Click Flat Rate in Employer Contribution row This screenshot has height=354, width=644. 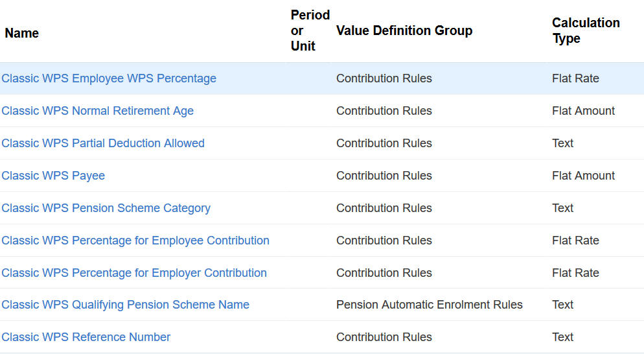[575, 273]
